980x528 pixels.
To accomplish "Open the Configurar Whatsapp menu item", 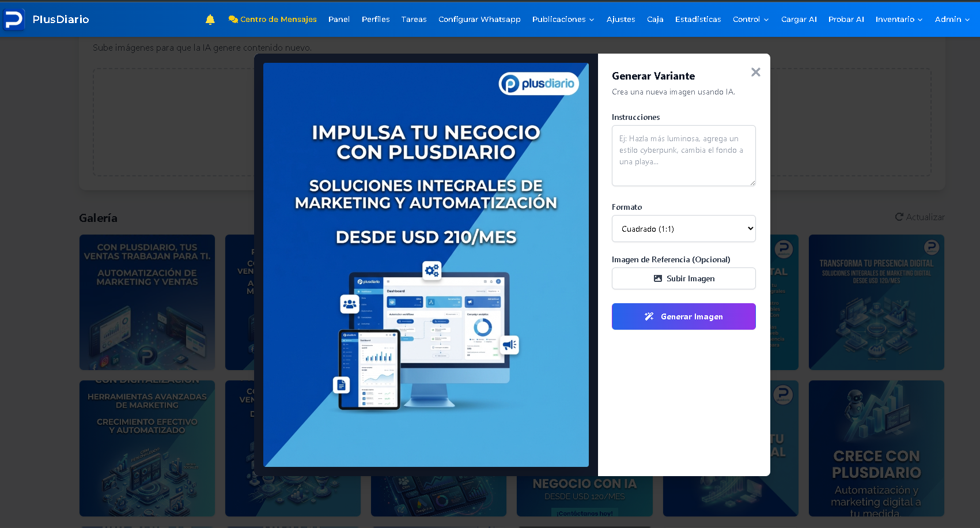I will (x=479, y=19).
